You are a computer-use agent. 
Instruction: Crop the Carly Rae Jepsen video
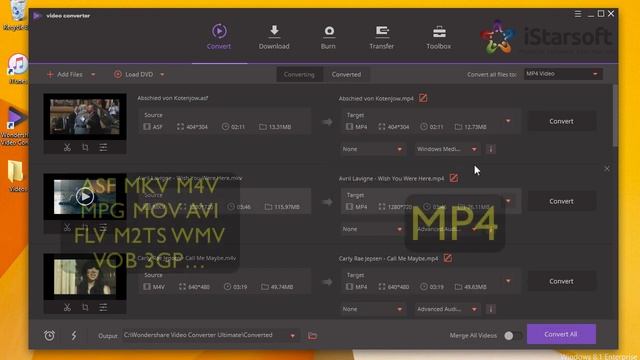tap(85, 307)
